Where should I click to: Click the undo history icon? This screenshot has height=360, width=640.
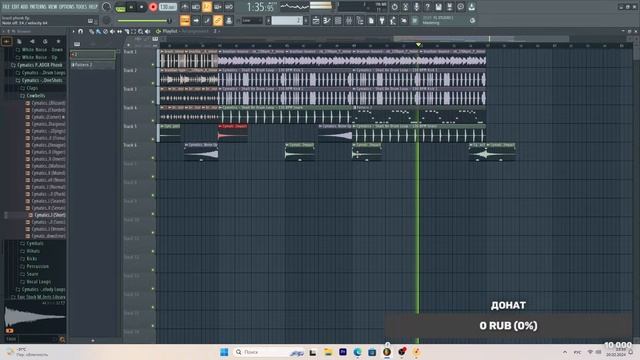click(x=394, y=7)
